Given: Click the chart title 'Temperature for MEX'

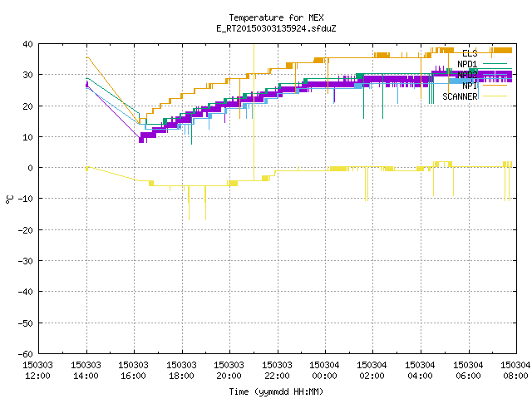Looking at the screenshot, I should pyautogui.click(x=276, y=17).
